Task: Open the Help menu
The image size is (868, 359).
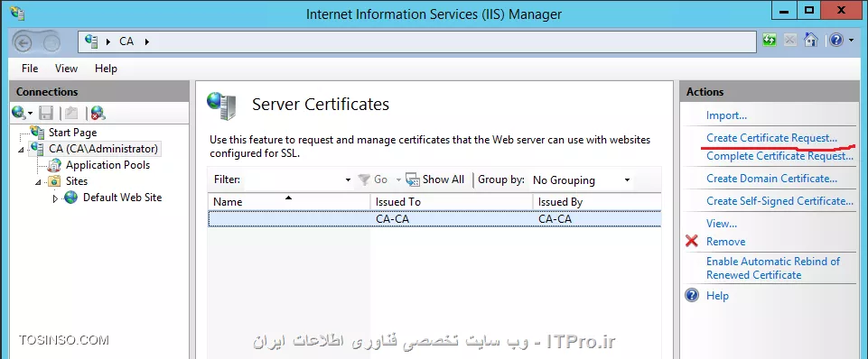Action: [106, 68]
